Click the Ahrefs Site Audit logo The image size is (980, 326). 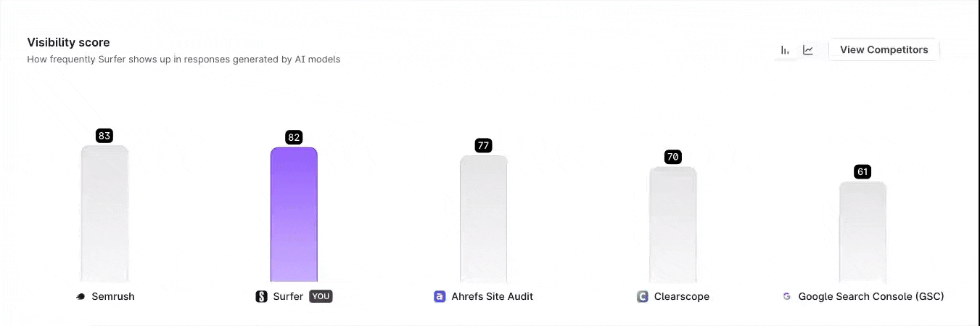pyautogui.click(x=440, y=296)
